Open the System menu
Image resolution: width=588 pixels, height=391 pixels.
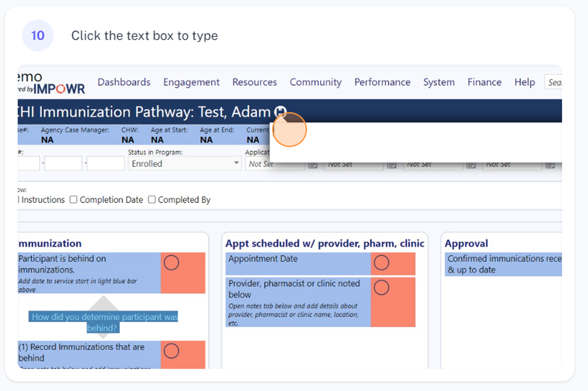(x=439, y=82)
